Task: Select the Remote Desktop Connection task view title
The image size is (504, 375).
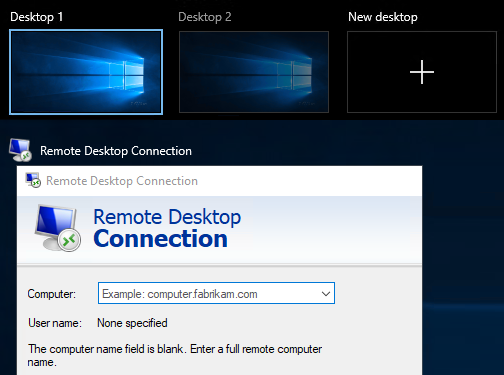Action: 116,151
